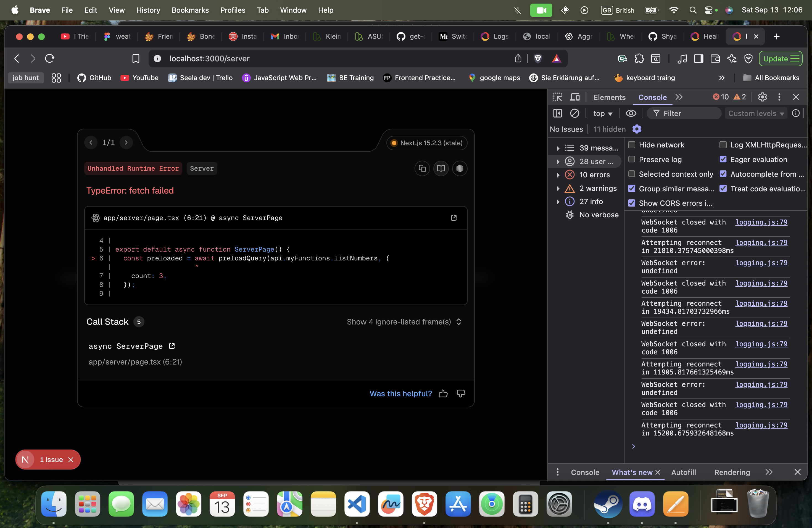The image size is (812, 528).
Task: Copy the error stack trace icon
Action: 422,168
